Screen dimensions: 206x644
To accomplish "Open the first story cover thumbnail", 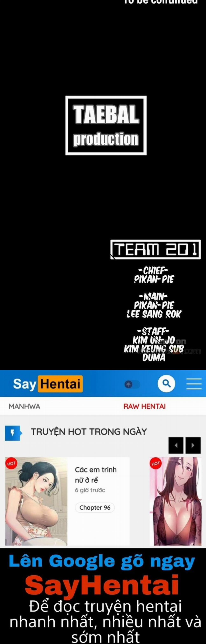I will (x=36, y=501).
